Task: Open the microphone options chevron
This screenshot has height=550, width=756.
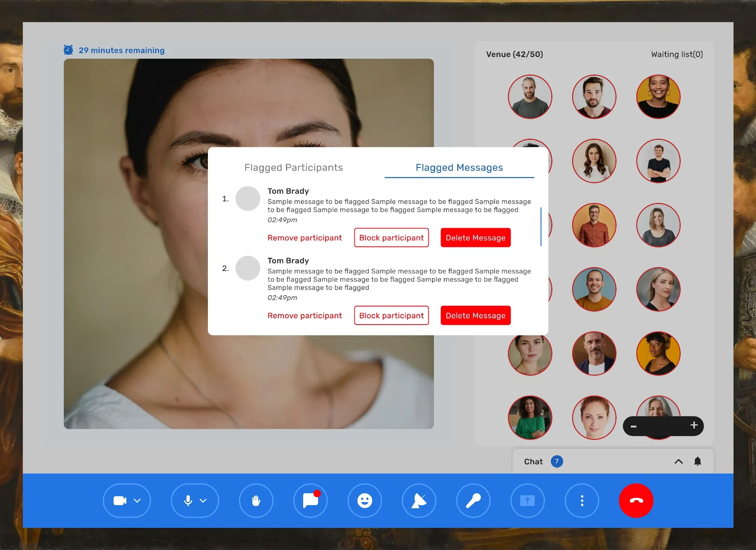Action: click(x=203, y=500)
